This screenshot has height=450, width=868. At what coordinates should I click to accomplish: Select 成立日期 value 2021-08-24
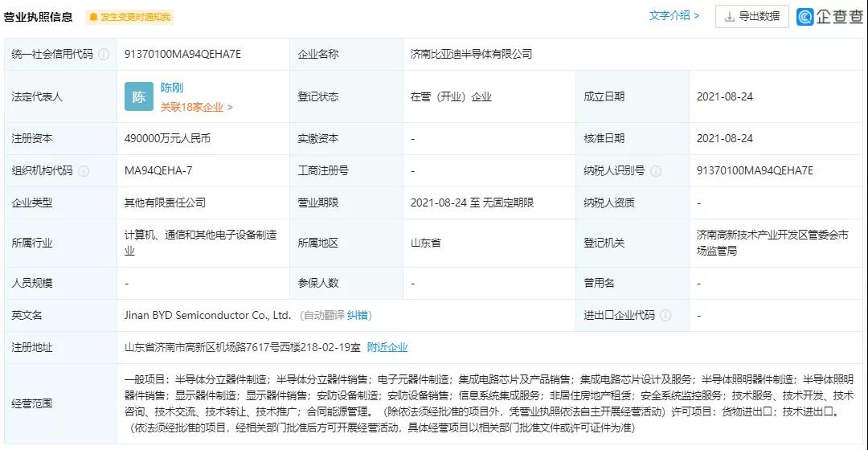point(725,97)
